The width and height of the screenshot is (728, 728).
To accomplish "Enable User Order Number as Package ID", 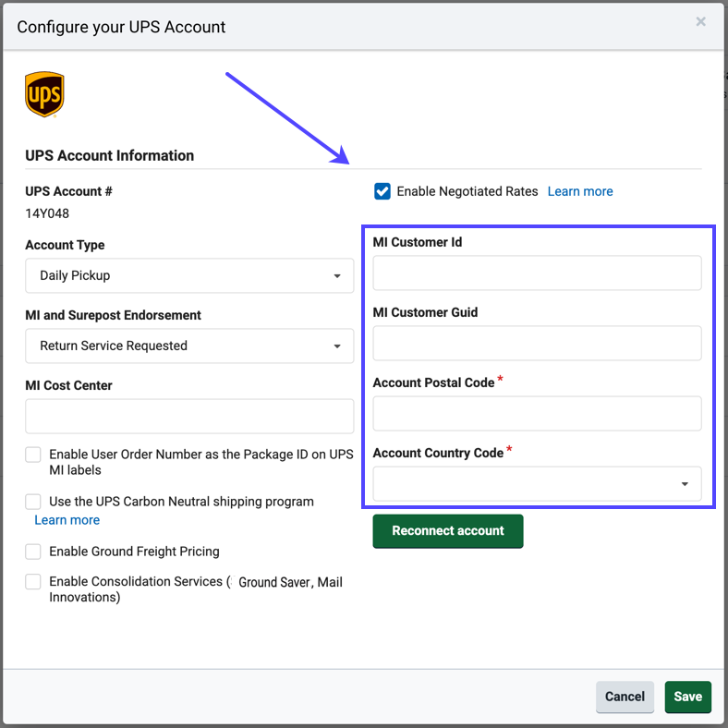I will coord(33,455).
